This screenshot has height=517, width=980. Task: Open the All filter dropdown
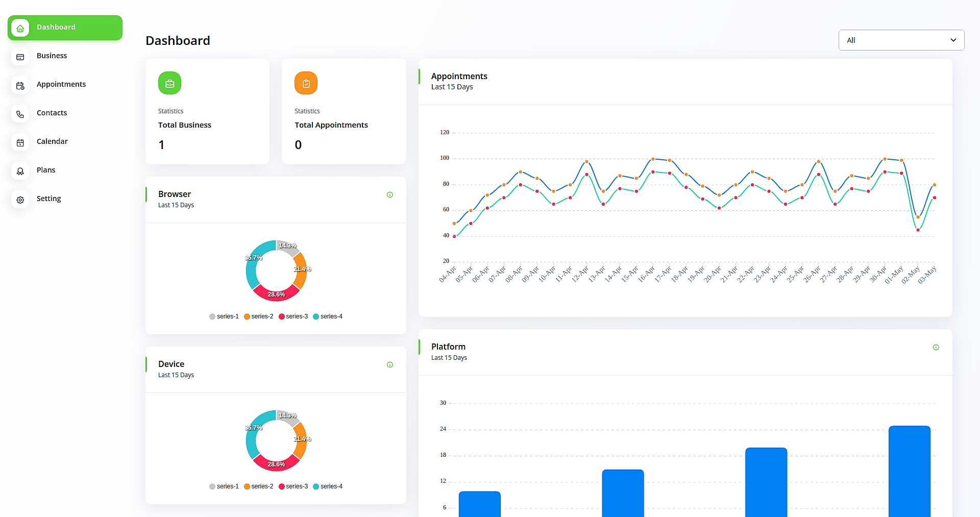pyautogui.click(x=901, y=40)
